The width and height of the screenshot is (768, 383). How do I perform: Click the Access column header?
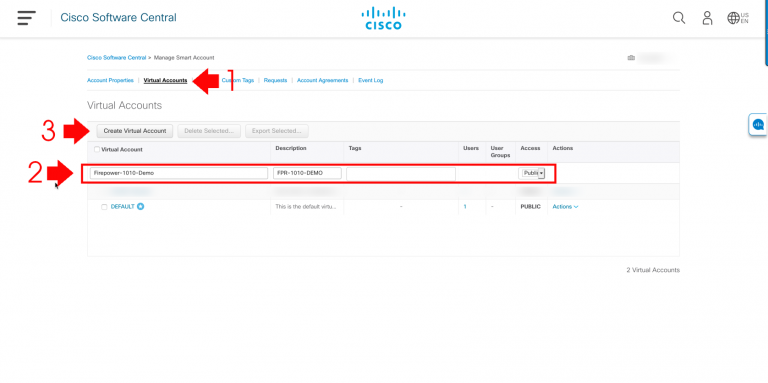[530, 148]
